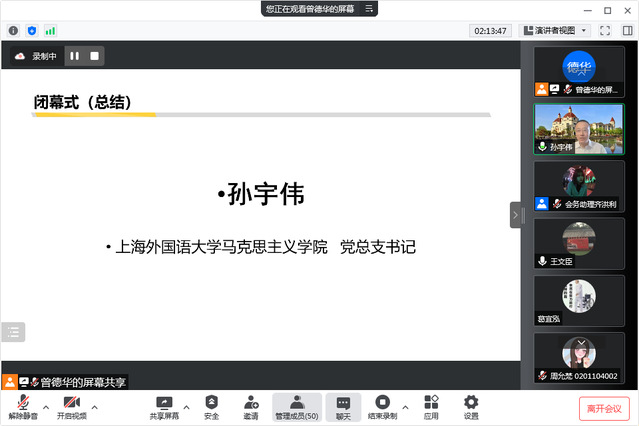Screen dimensions: 639x426
Task: Open the 安全 security settings icon
Action: click(211, 404)
